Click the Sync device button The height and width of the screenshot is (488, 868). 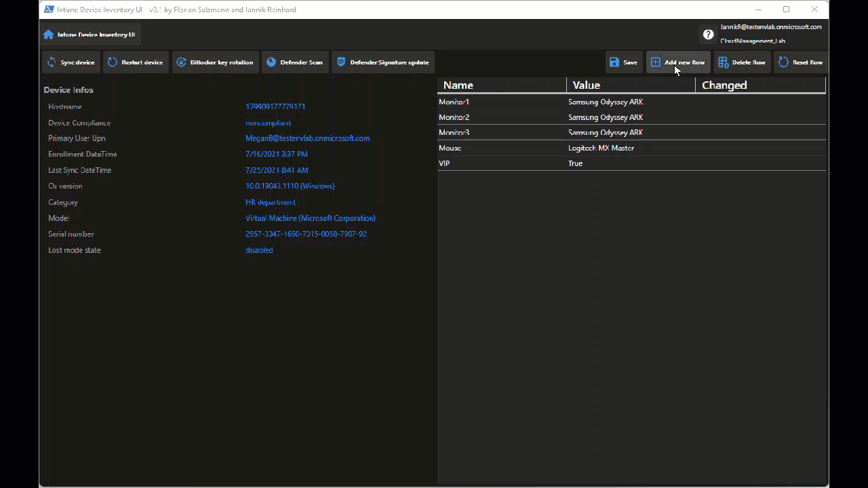click(x=71, y=62)
